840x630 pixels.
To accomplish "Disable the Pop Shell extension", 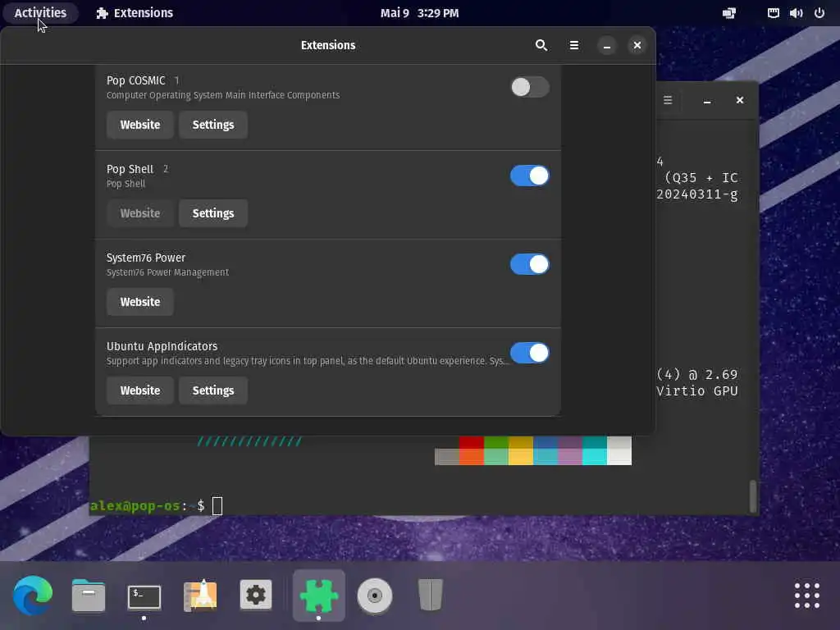I will [529, 176].
